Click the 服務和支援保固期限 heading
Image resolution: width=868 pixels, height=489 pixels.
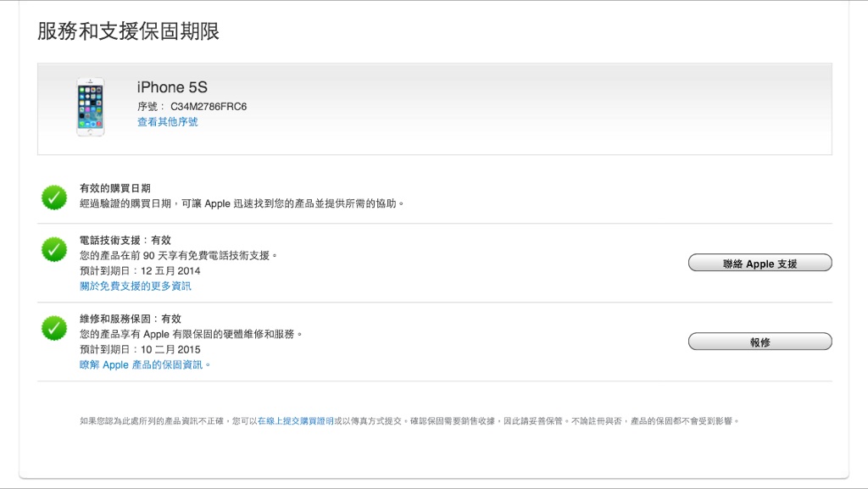pos(129,31)
